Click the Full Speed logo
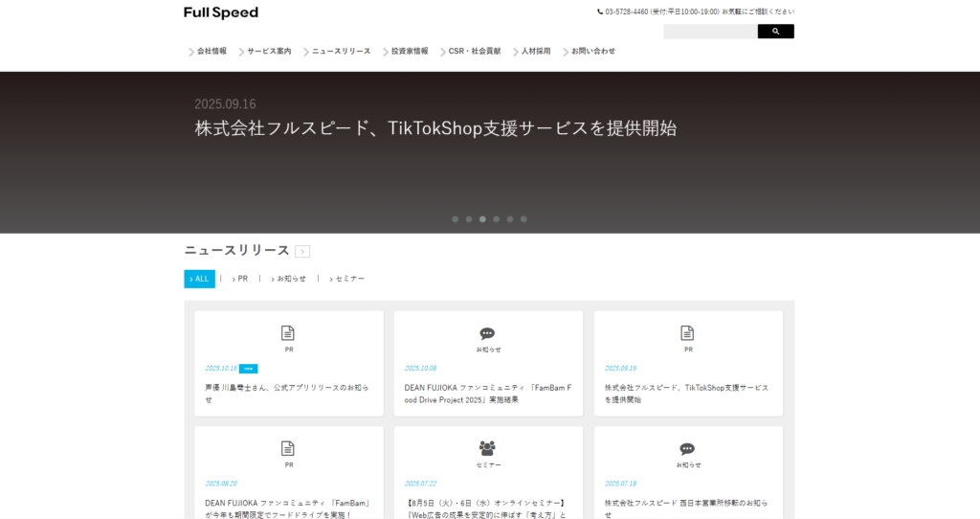The width and height of the screenshot is (980, 519). coord(221,12)
